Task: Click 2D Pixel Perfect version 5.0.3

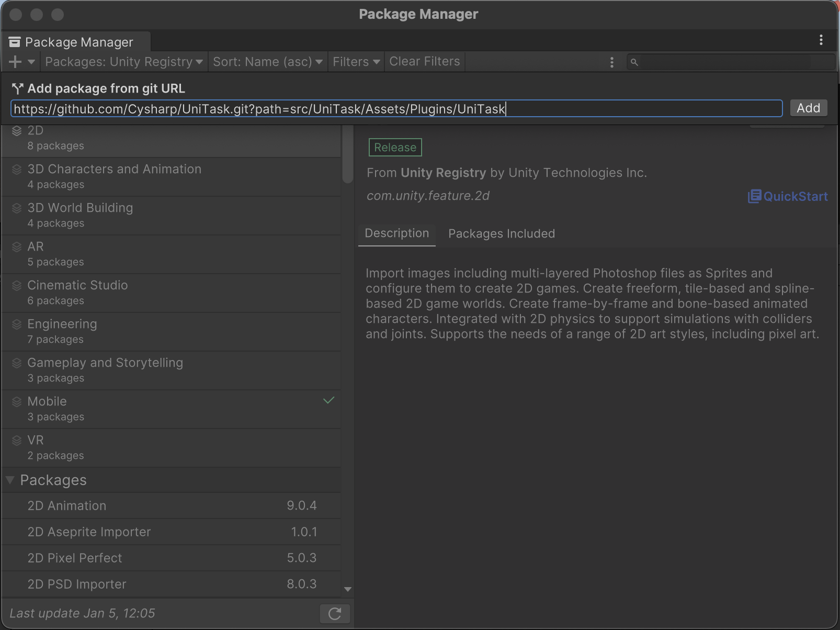Action: pyautogui.click(x=302, y=558)
